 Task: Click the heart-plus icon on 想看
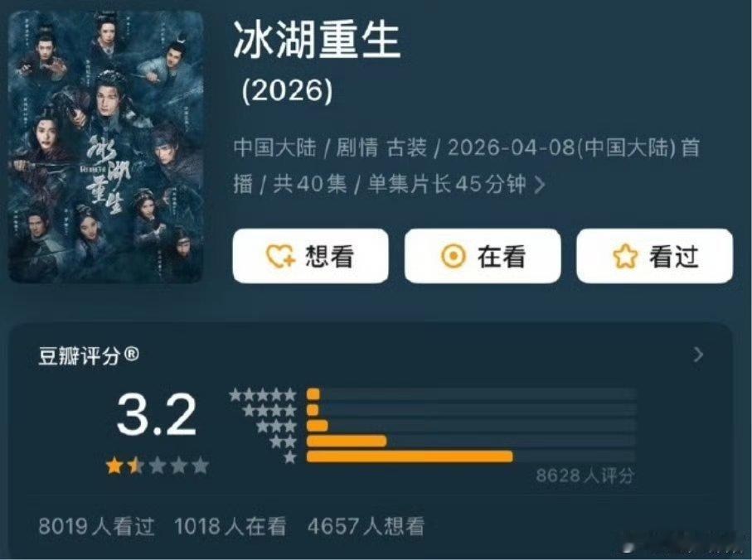280,256
